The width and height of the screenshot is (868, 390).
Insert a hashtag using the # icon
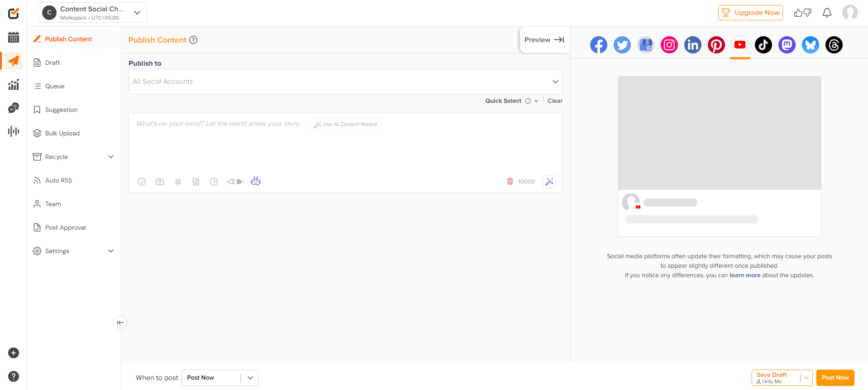click(x=178, y=182)
